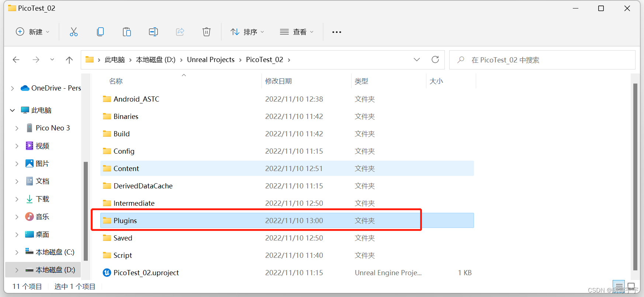Select the Config folder icon
Image resolution: width=644 pixels, height=297 pixels.
(107, 151)
